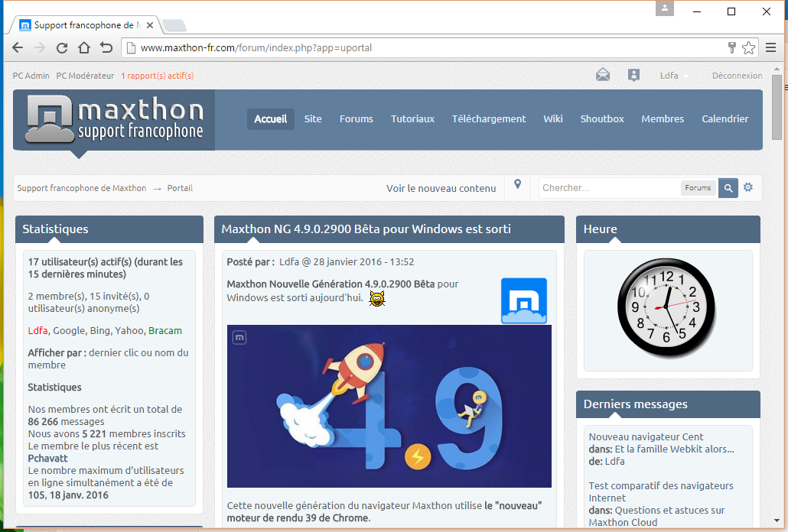The height and width of the screenshot is (532, 788).
Task: Choose the Forums search scope dropdown
Action: pyautogui.click(x=698, y=188)
